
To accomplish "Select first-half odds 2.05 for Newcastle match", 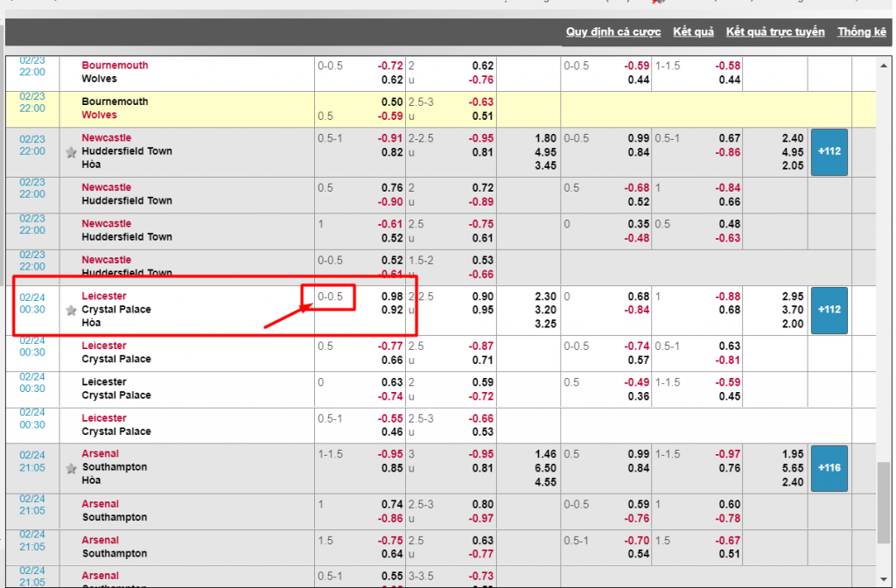I will (x=793, y=165).
